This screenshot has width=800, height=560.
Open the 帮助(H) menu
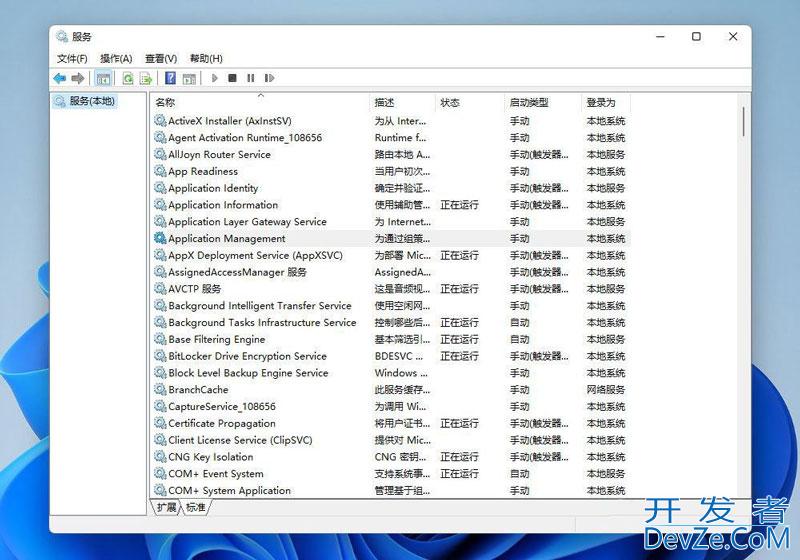pyautogui.click(x=206, y=59)
